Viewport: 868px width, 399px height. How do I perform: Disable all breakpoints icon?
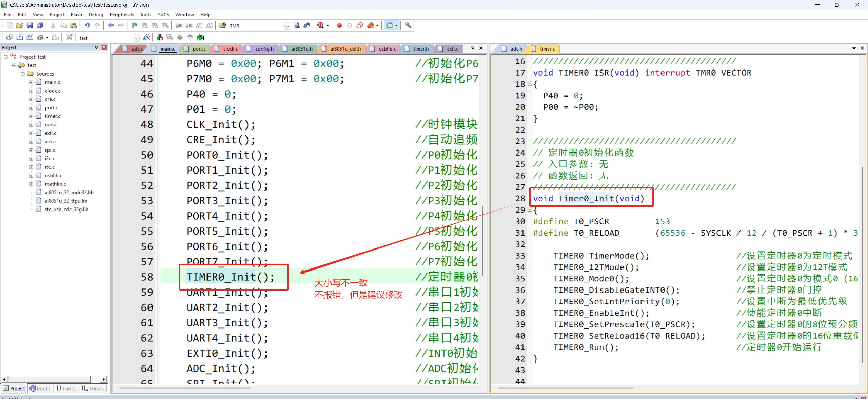point(360,25)
